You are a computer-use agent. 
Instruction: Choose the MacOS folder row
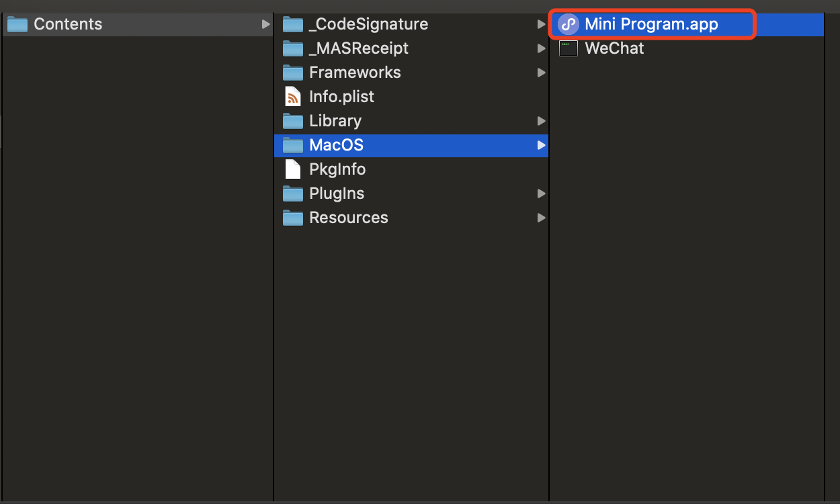click(x=411, y=145)
